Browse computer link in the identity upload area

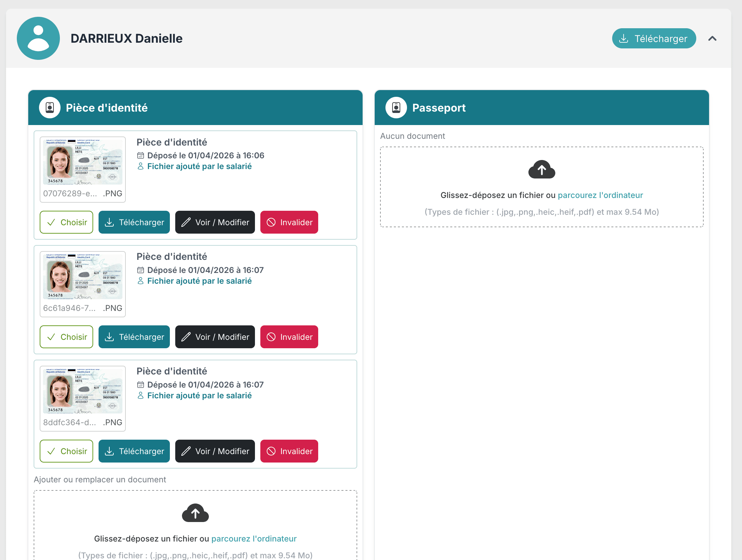[254, 539]
